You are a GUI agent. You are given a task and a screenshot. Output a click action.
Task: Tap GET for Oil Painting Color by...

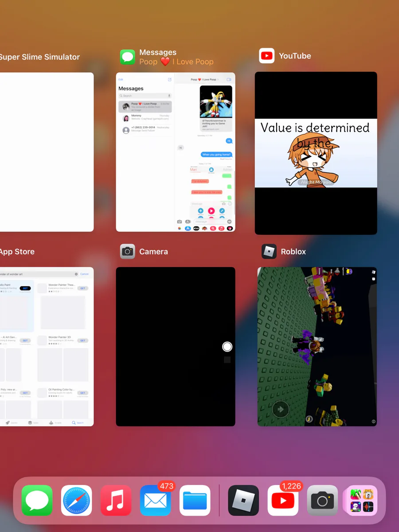[x=82, y=393]
